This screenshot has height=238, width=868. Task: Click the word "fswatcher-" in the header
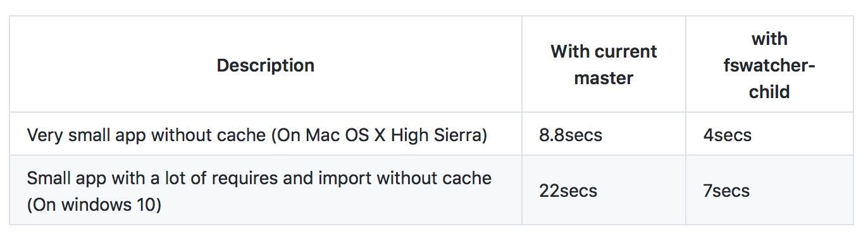[x=769, y=66]
